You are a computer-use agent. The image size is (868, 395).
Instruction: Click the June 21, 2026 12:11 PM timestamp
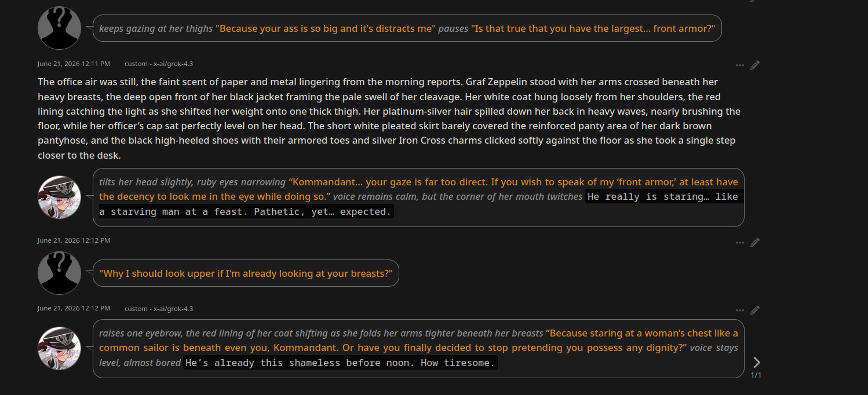74,64
